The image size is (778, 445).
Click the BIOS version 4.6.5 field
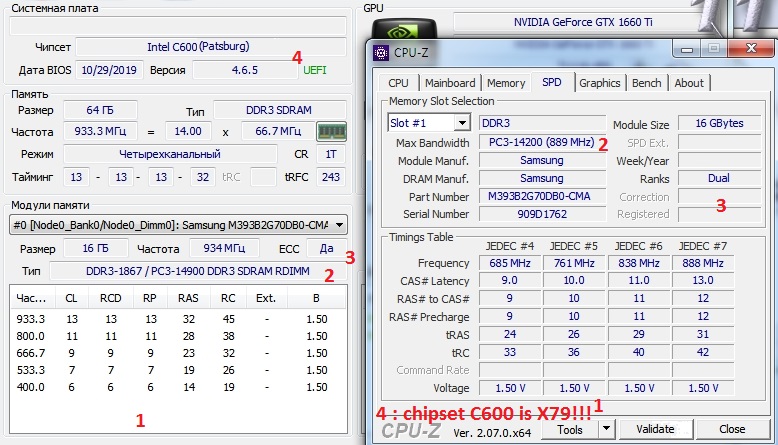coord(245,70)
